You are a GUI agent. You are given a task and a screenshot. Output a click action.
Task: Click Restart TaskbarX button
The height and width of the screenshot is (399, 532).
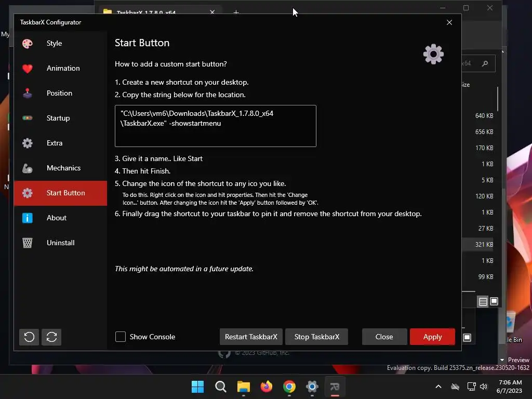[x=251, y=337]
